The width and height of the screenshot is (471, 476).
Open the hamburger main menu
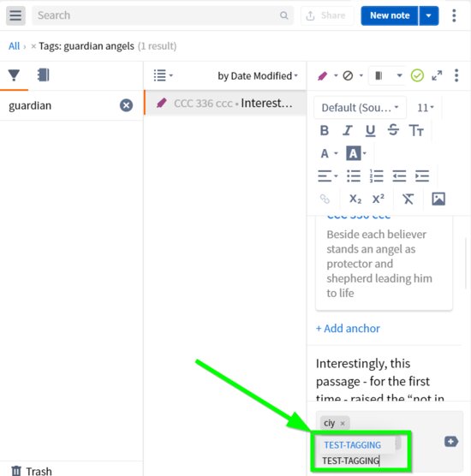coord(15,15)
